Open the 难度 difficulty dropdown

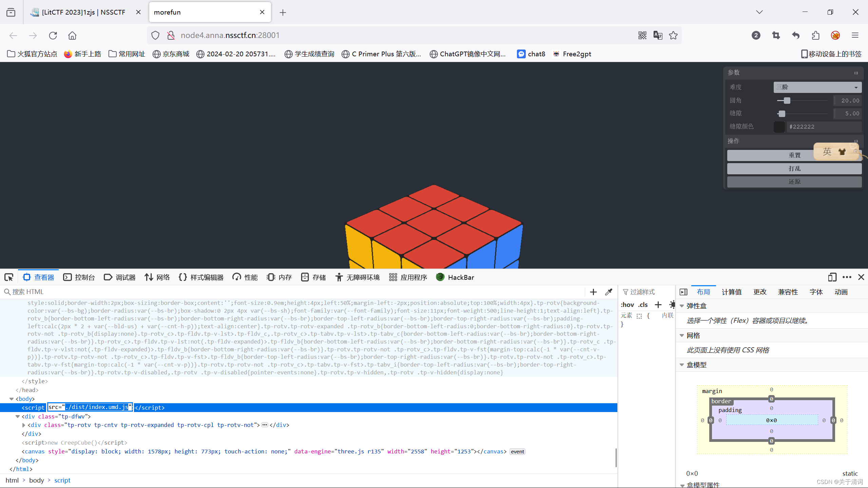817,87
